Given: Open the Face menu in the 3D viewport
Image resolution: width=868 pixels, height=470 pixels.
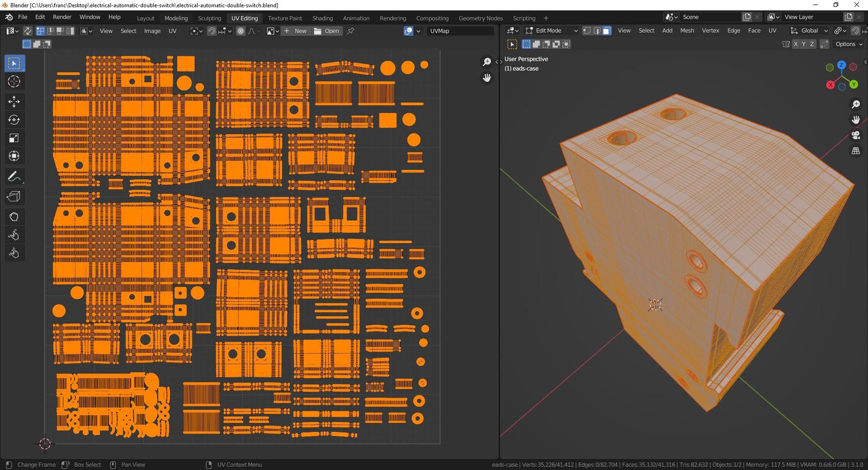Looking at the screenshot, I should pos(754,31).
